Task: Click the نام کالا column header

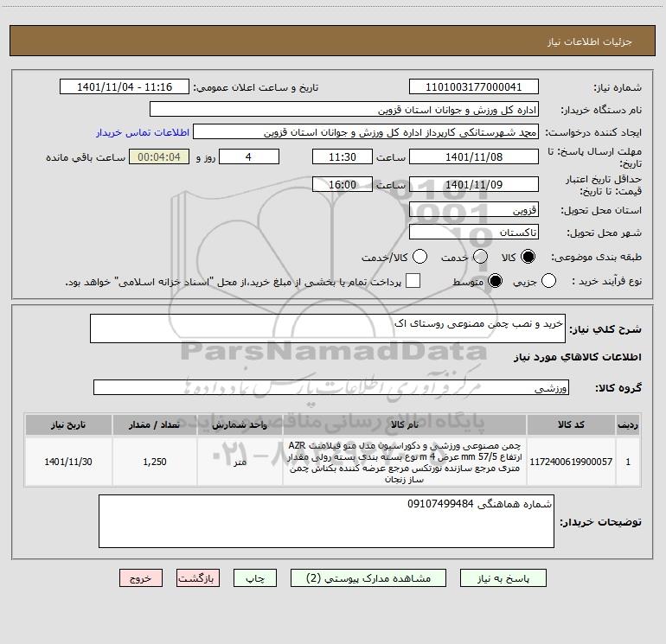Action: [405, 424]
